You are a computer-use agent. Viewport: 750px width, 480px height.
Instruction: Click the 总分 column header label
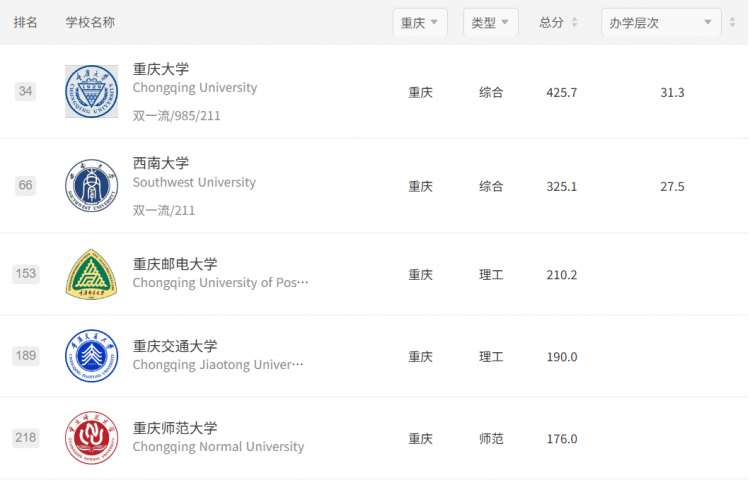coord(551,22)
